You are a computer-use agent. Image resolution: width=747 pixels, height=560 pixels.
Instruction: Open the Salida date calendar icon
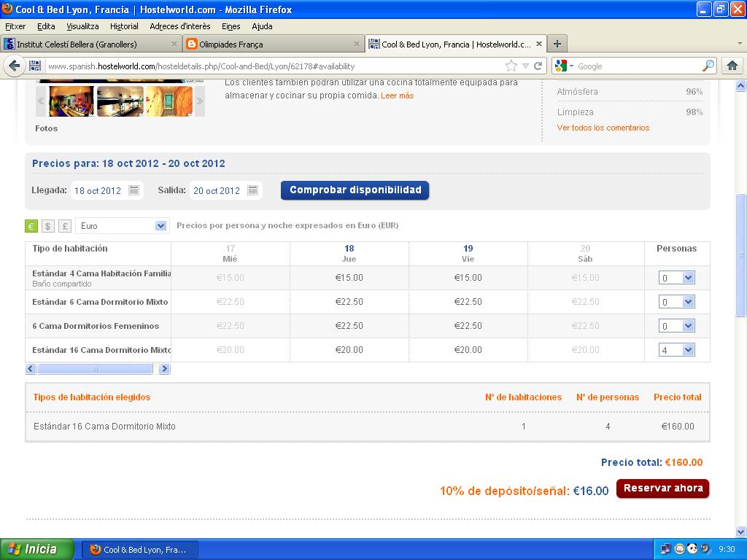(x=253, y=190)
